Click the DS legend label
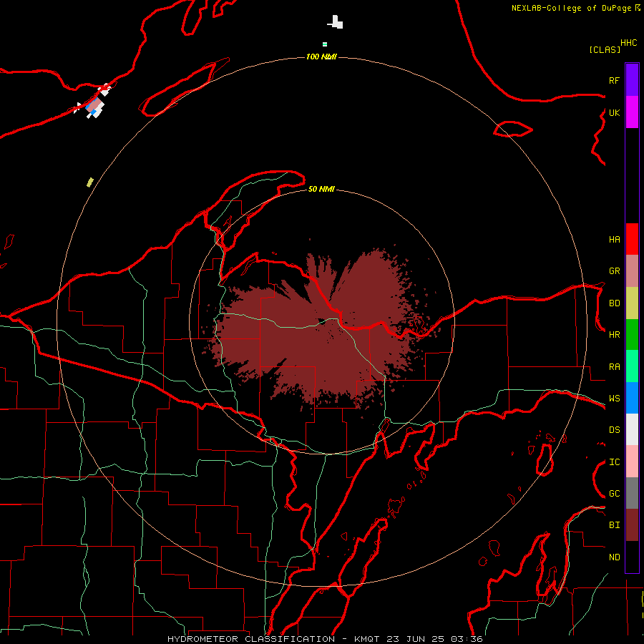 tap(614, 429)
